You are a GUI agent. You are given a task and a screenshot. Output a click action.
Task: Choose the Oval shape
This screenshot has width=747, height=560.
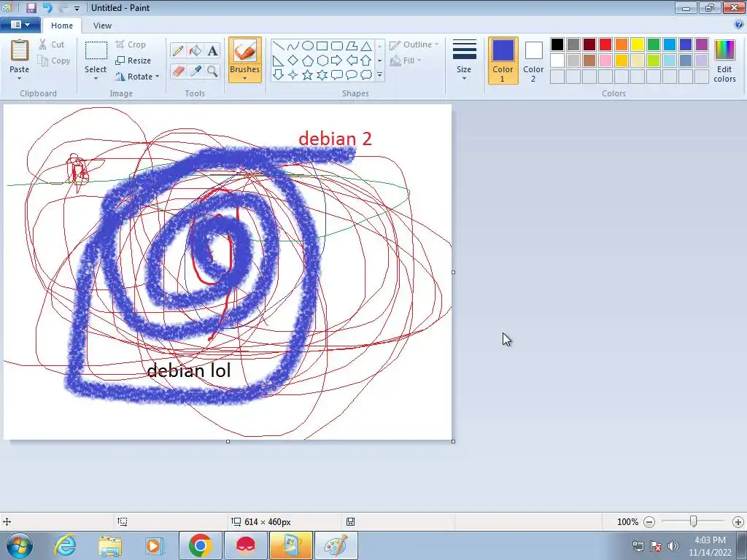(308, 46)
